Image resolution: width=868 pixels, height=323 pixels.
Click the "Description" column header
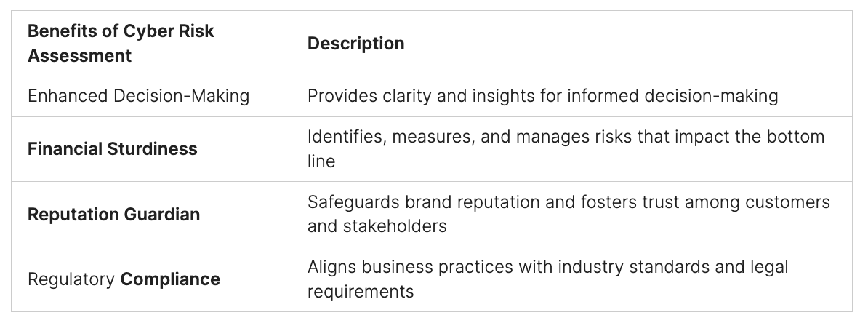(x=355, y=44)
